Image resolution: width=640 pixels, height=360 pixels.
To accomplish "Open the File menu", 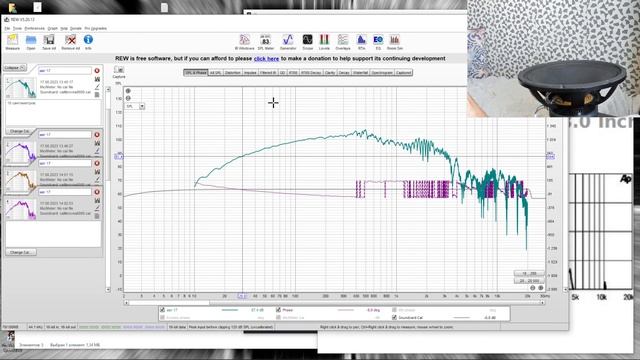I will tap(7, 29).
